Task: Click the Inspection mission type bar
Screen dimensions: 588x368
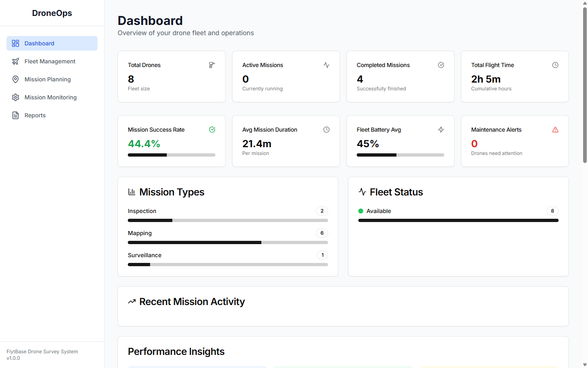Action: click(x=228, y=220)
